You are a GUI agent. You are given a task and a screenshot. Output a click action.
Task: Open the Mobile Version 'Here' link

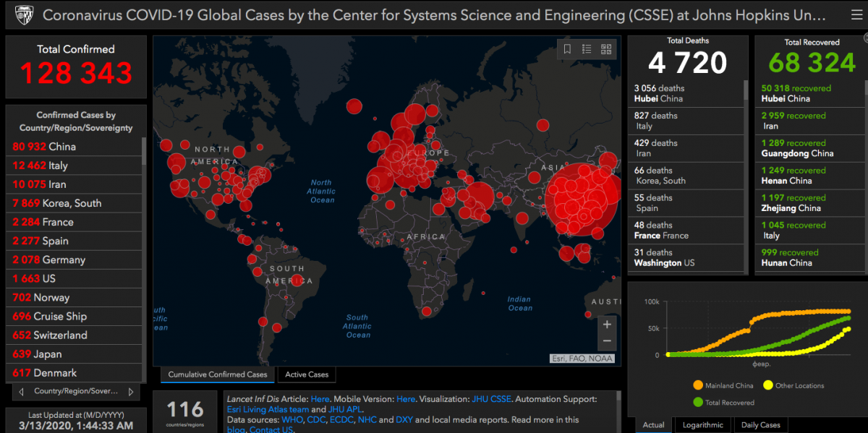point(406,399)
